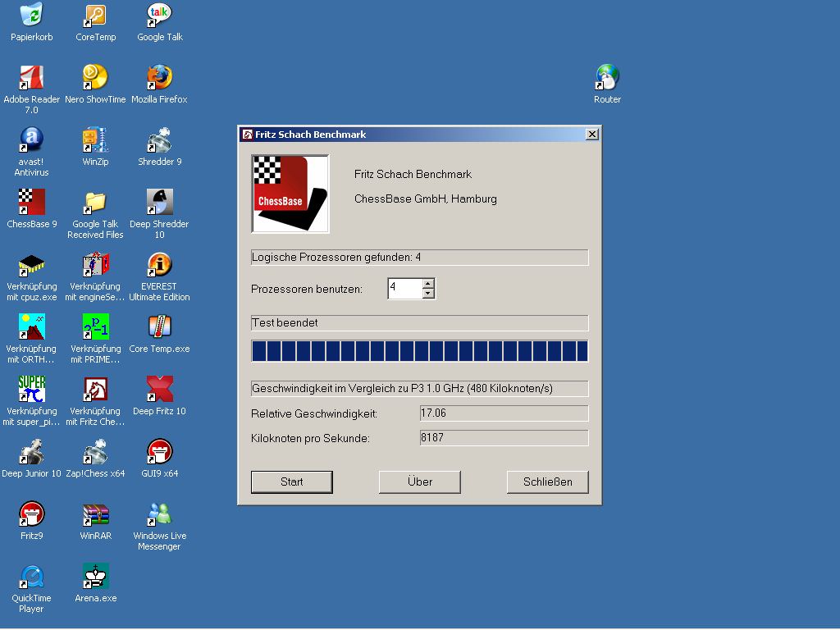Close the Fritz Schach Benchmark window
This screenshot has height=630, width=840.
(592, 134)
